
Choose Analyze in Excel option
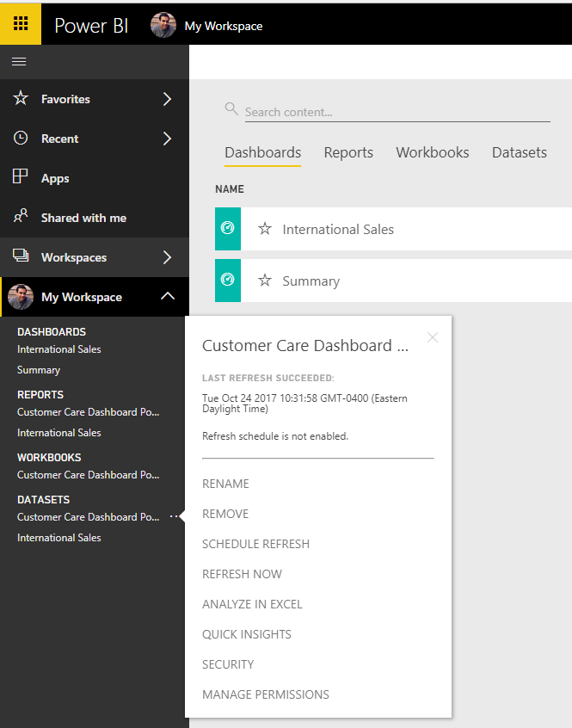(252, 604)
